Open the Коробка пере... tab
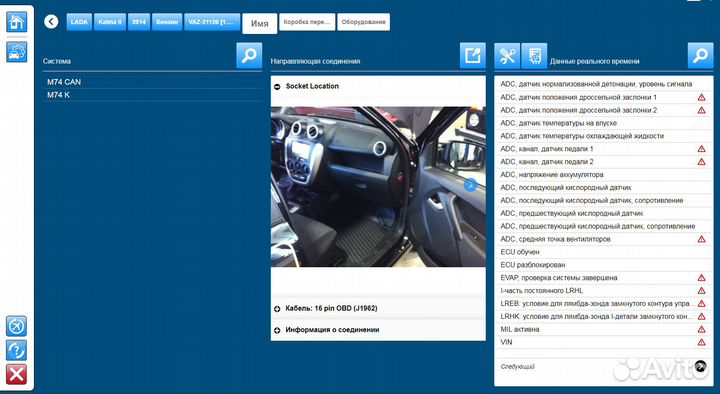Viewport: 720px width, 394px height. 307,22
